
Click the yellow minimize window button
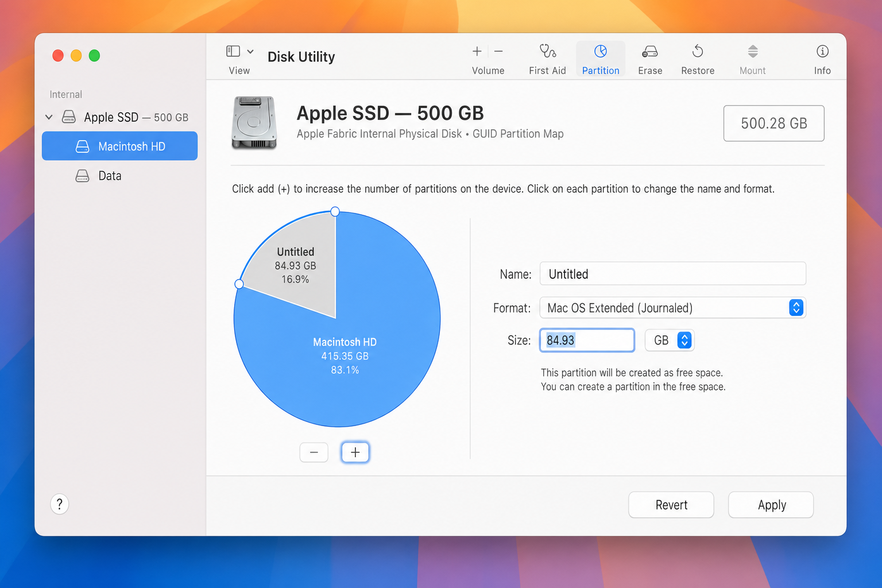(76, 55)
